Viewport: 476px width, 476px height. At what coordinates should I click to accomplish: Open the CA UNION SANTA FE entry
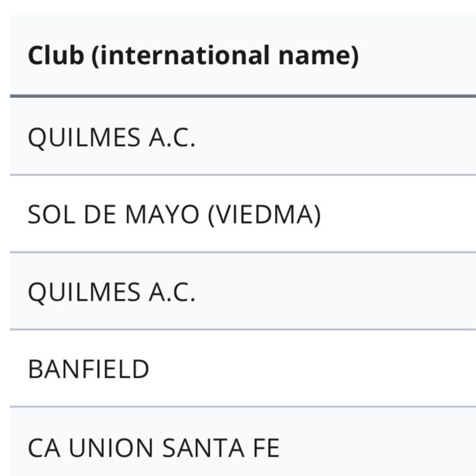(153, 447)
